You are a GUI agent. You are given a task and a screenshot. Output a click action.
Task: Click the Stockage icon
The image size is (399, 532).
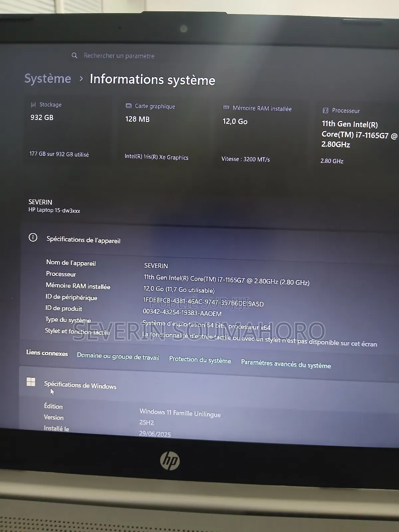33,105
